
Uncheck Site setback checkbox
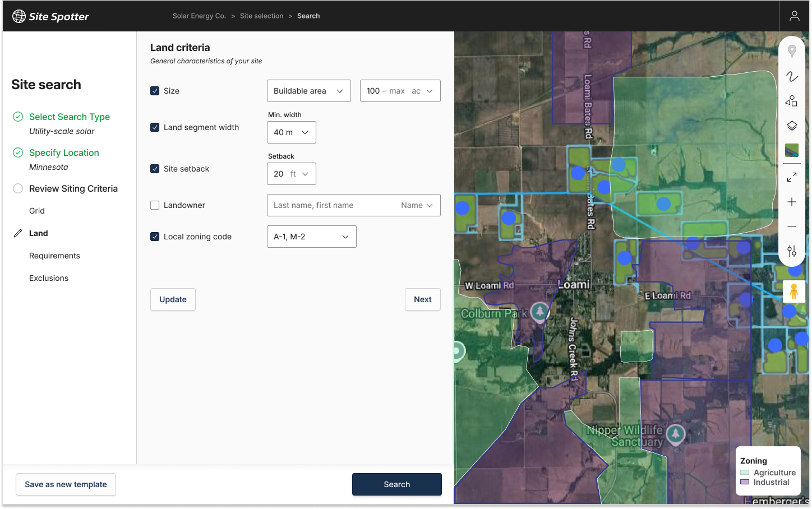[155, 169]
